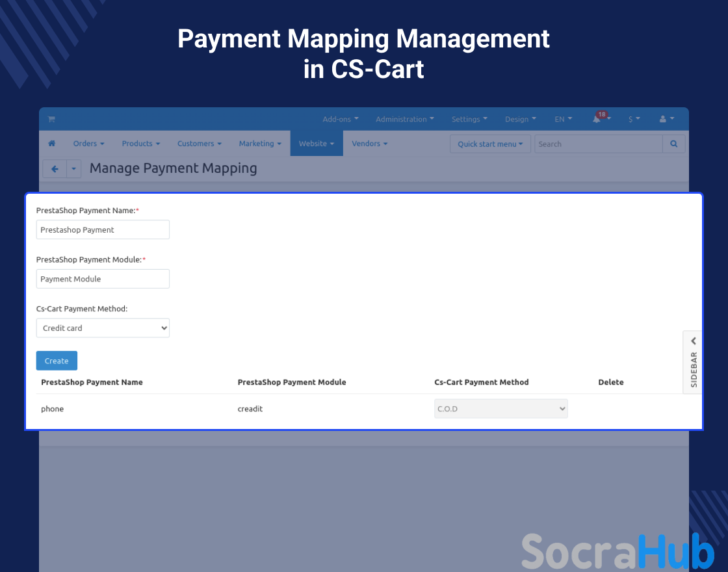Open the user account icon menu
Viewport: 728px width, 572px height.
pos(667,120)
